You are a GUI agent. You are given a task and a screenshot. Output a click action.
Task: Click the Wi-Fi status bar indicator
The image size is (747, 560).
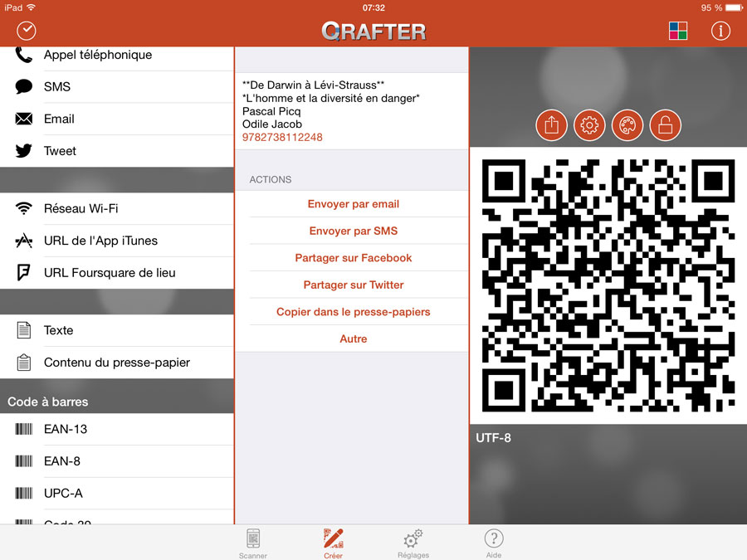click(32, 7)
